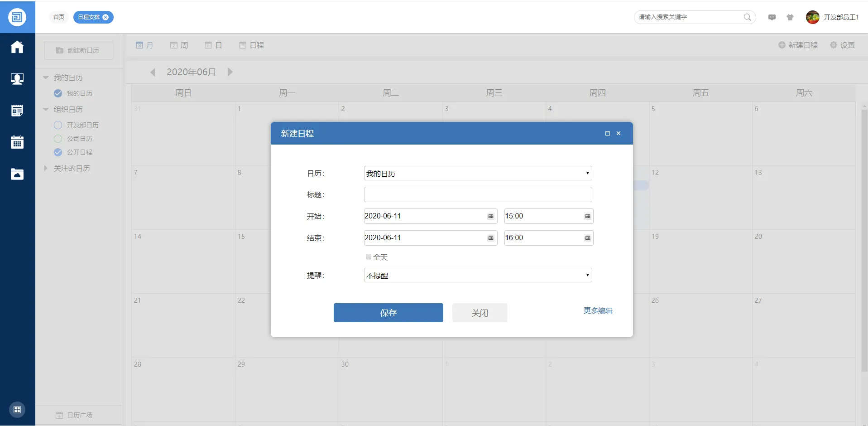The image size is (868, 426).
Task: Open the 提醒 reminder dropdown
Action: tap(478, 275)
